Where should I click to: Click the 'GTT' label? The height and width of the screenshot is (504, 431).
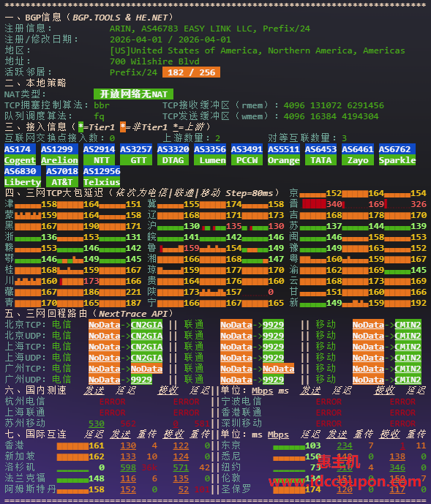pos(138,160)
